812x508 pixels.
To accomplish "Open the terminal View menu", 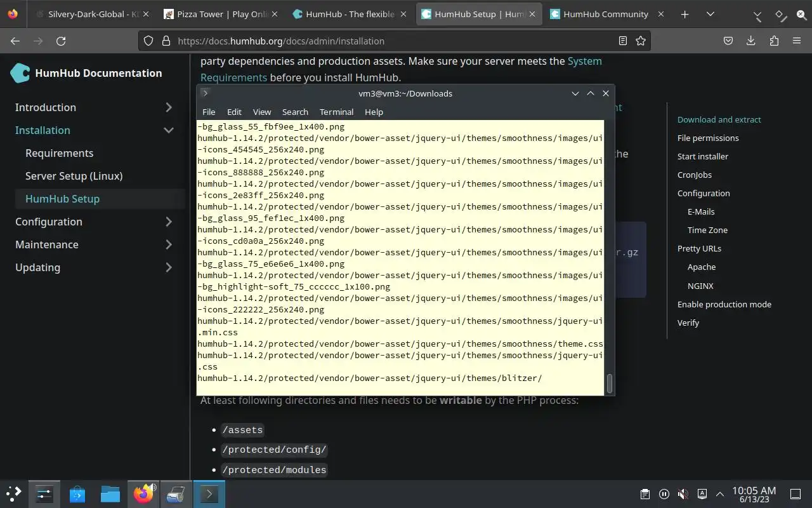I will [262, 112].
